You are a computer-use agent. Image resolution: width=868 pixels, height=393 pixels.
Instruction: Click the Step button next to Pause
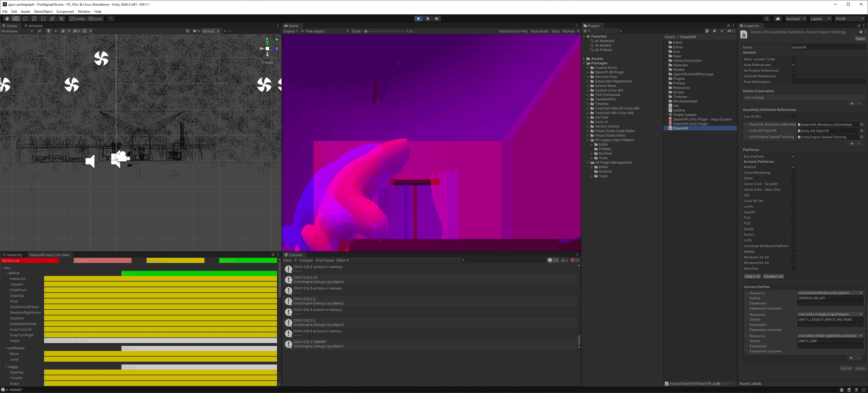(x=437, y=19)
